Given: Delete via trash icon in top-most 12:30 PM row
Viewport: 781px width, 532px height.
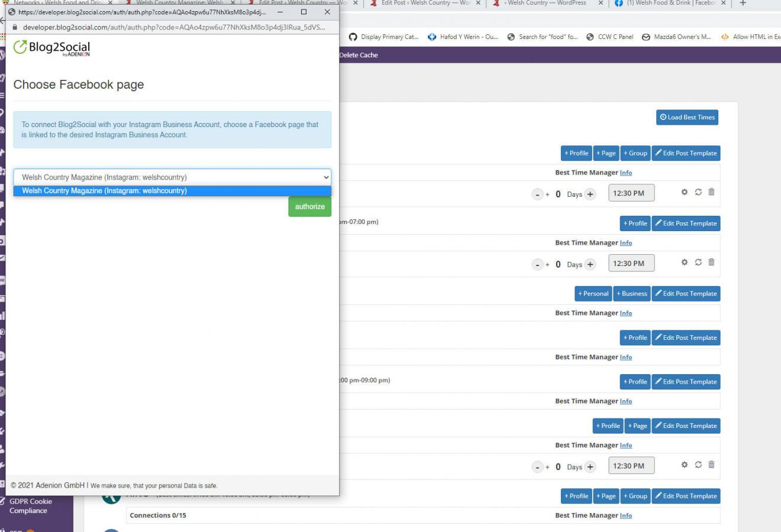Looking at the screenshot, I should [x=711, y=192].
